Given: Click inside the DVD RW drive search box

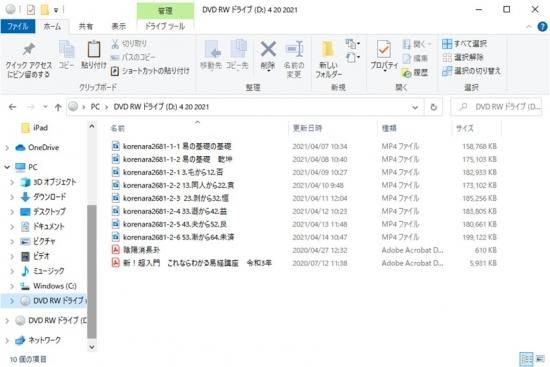Looking at the screenshot, I should (496, 107).
